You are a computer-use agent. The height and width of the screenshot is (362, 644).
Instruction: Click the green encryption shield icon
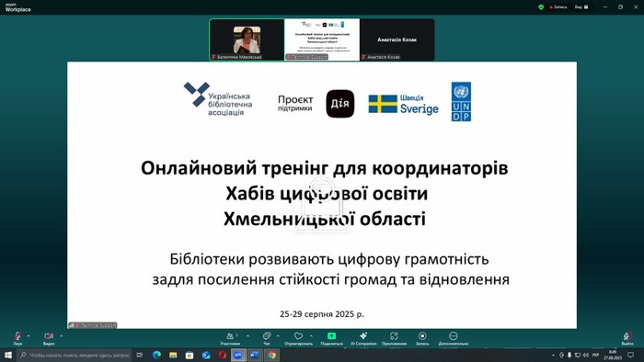[541, 7]
